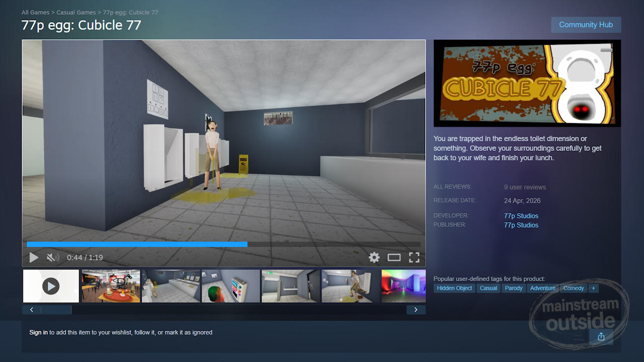Add more tags with plus button
The height and width of the screenshot is (362, 644).
pyautogui.click(x=594, y=288)
